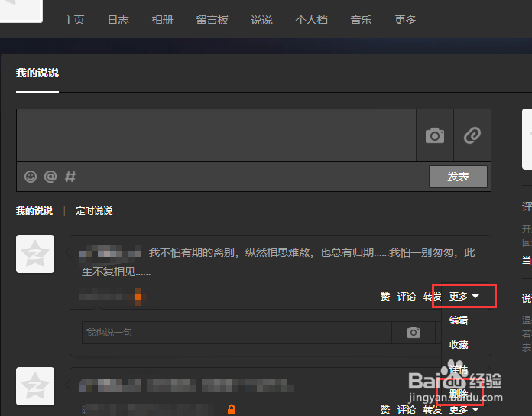
Task: Click the orange lock privacy icon
Action: point(232,410)
